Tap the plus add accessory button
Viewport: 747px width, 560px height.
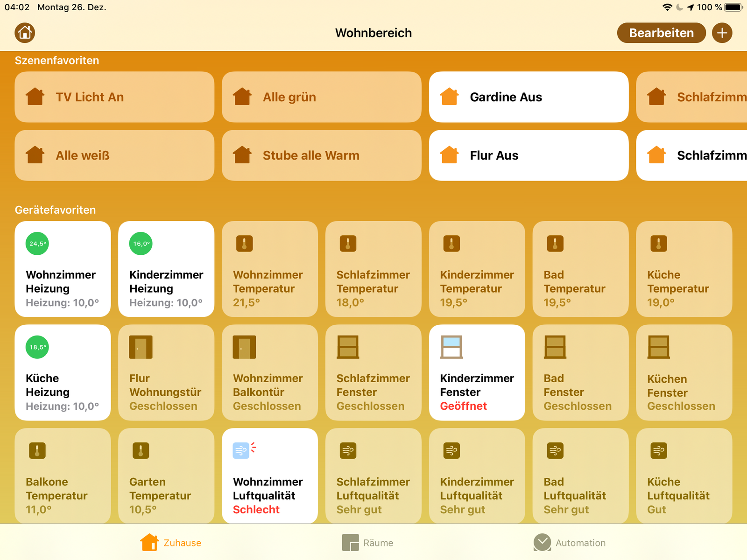click(x=722, y=33)
